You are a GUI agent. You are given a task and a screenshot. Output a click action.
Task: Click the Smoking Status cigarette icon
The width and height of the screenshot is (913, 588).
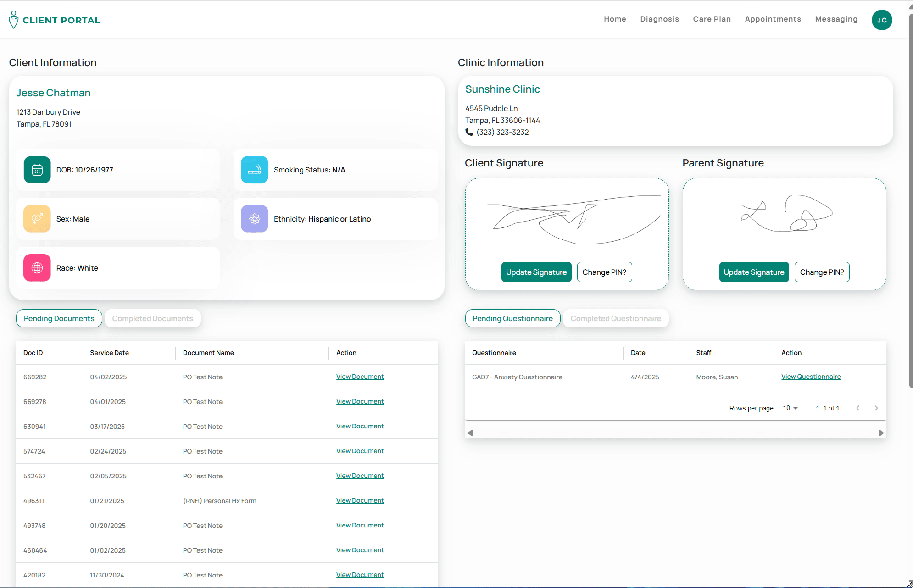[x=254, y=170]
